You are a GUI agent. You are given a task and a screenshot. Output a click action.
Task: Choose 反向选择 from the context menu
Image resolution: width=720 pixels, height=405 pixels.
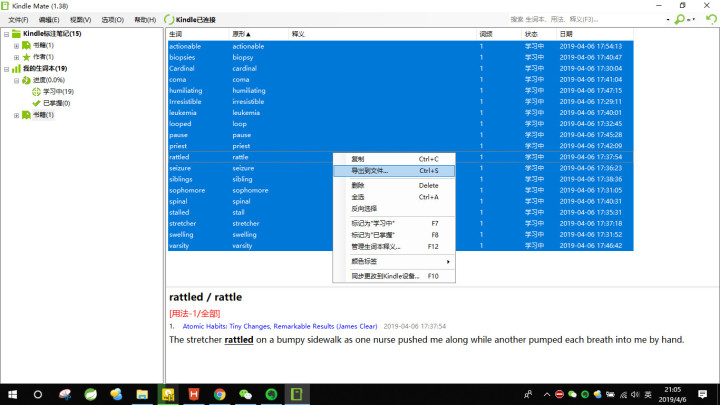(x=394, y=208)
